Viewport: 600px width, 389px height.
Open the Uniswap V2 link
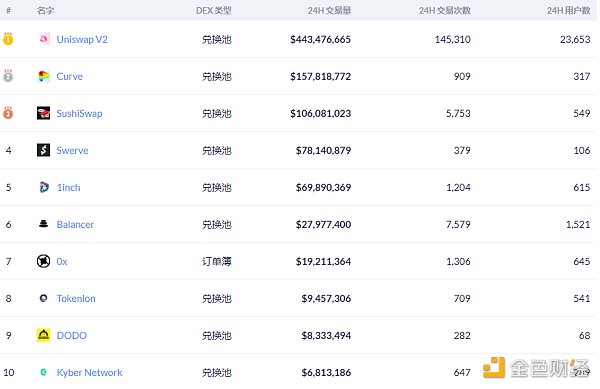click(x=82, y=39)
